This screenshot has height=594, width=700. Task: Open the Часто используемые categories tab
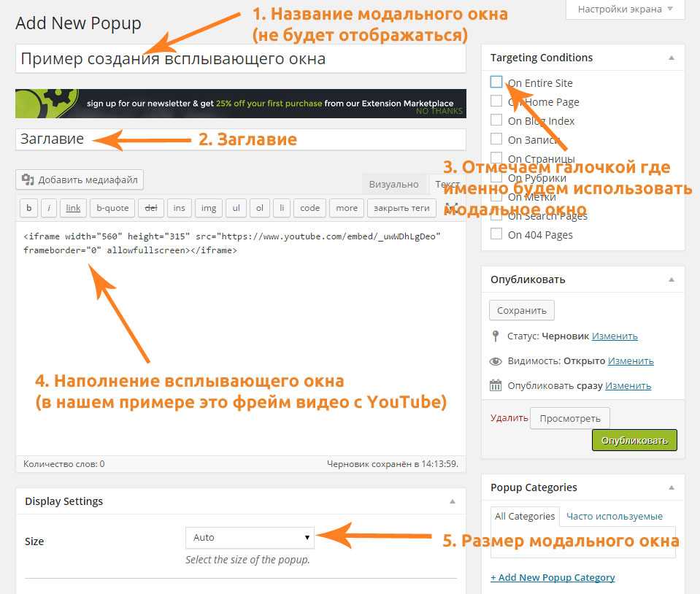pyautogui.click(x=614, y=516)
